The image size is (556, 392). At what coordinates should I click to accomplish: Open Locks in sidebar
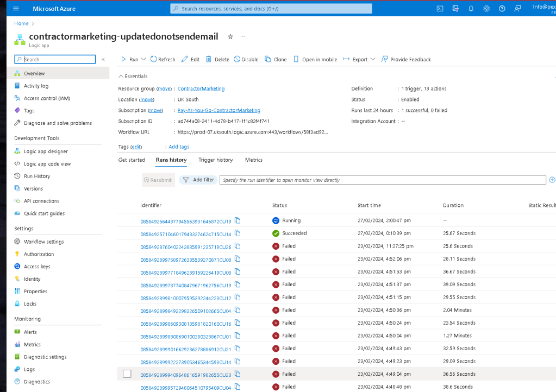click(x=30, y=304)
